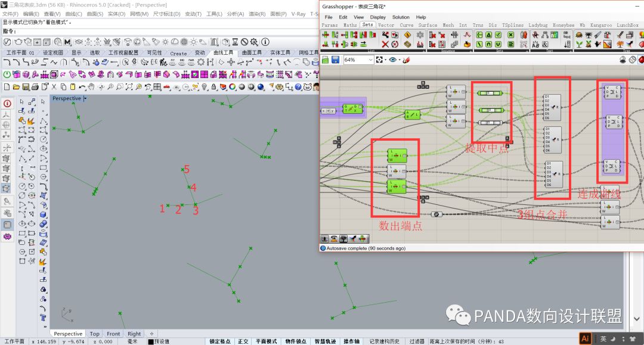
Task: Click the add viewport tab plus button
Action: click(151, 334)
